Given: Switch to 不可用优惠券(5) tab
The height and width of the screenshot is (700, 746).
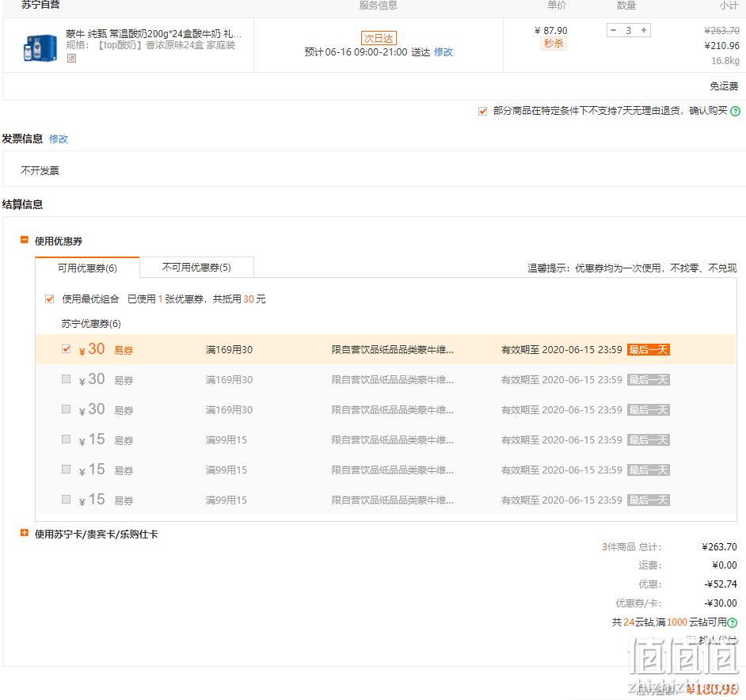Looking at the screenshot, I should click(x=196, y=268).
